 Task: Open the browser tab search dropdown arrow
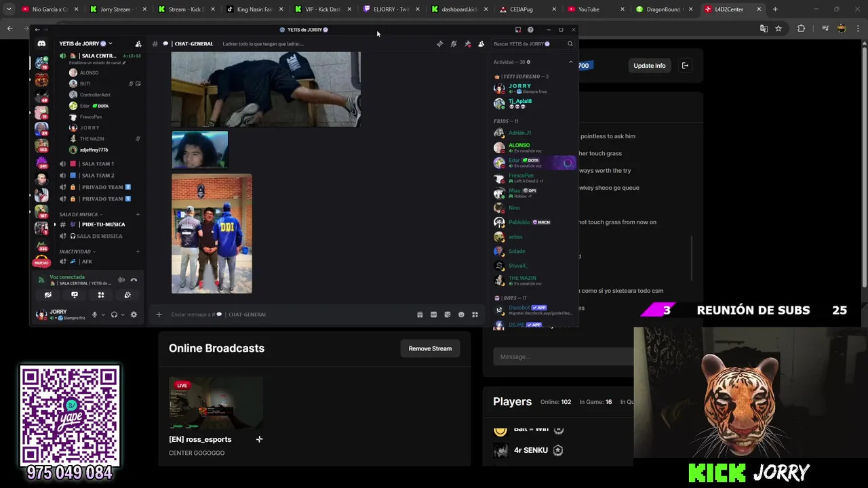9,9
